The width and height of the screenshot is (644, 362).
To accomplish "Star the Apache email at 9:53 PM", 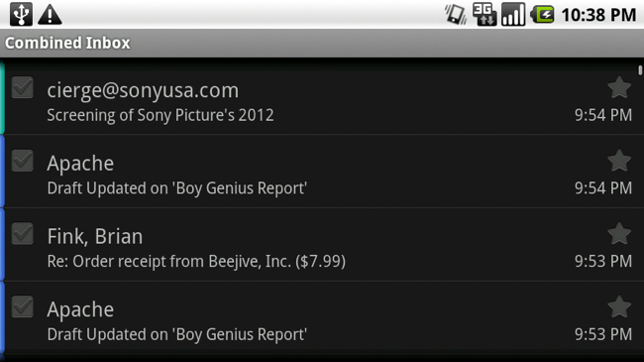I will 619,306.
